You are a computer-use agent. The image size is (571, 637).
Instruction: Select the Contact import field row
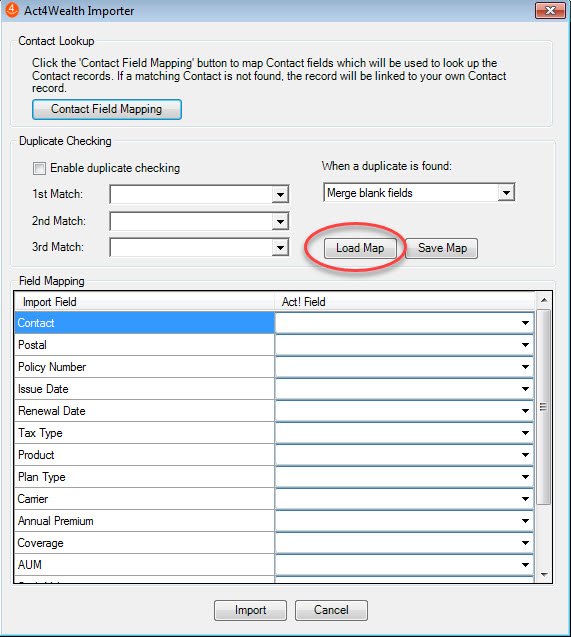point(145,323)
